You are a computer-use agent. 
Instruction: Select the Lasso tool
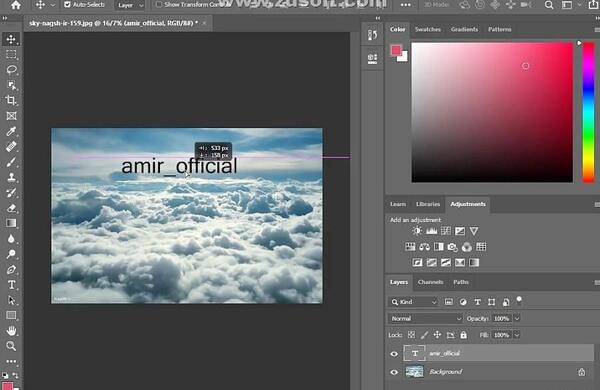[11, 70]
